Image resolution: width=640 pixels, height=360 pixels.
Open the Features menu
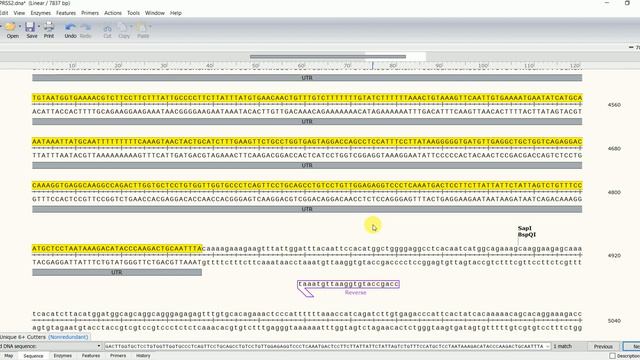click(66, 13)
